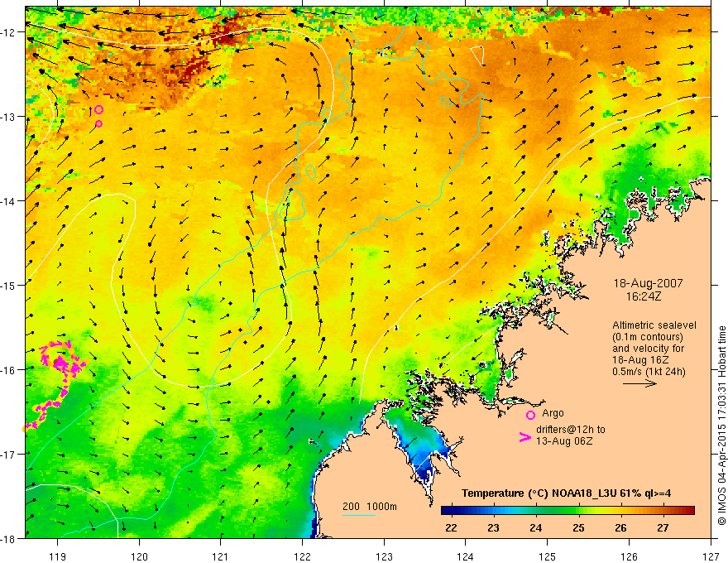728x563 pixels.
Task: Click longitude axis label 125
Action: 548,556
